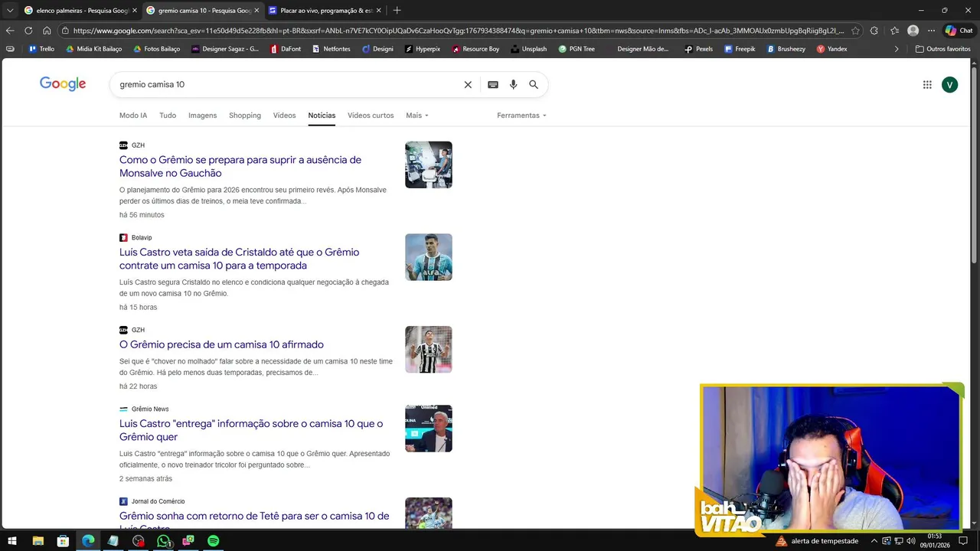Click the browser address bar URL

[458, 31]
